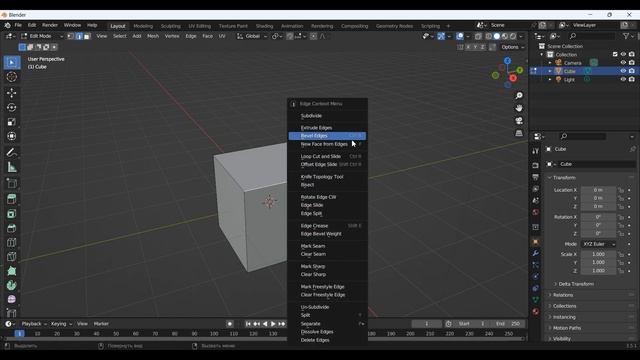Select the Spin tool
640x360 pixels.
pos(11,285)
